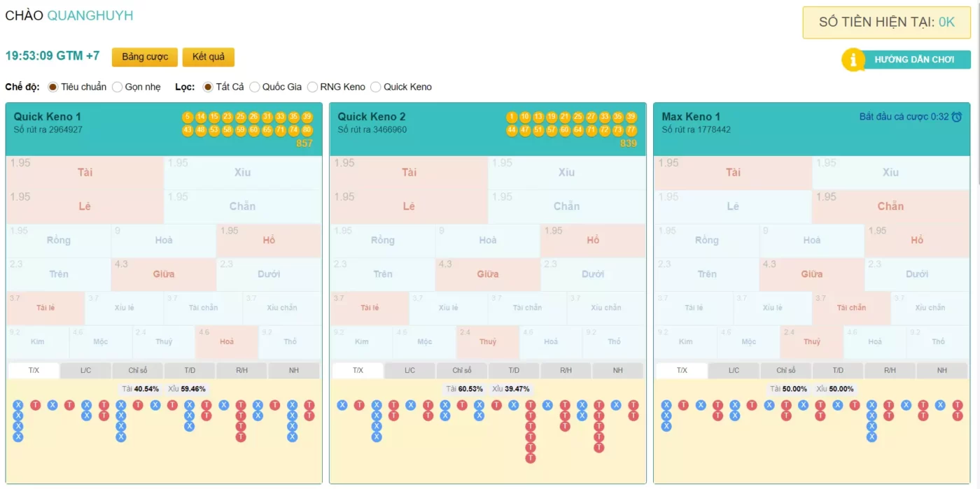Image resolution: width=980 pixels, height=489 pixels.
Task: Click ball 74 in Quick Keno 1
Action: tap(294, 130)
